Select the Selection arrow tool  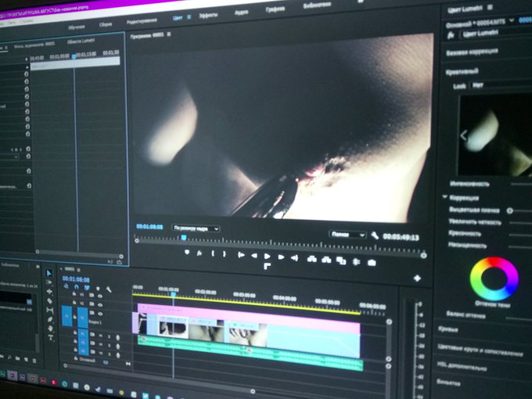pyautogui.click(x=49, y=273)
